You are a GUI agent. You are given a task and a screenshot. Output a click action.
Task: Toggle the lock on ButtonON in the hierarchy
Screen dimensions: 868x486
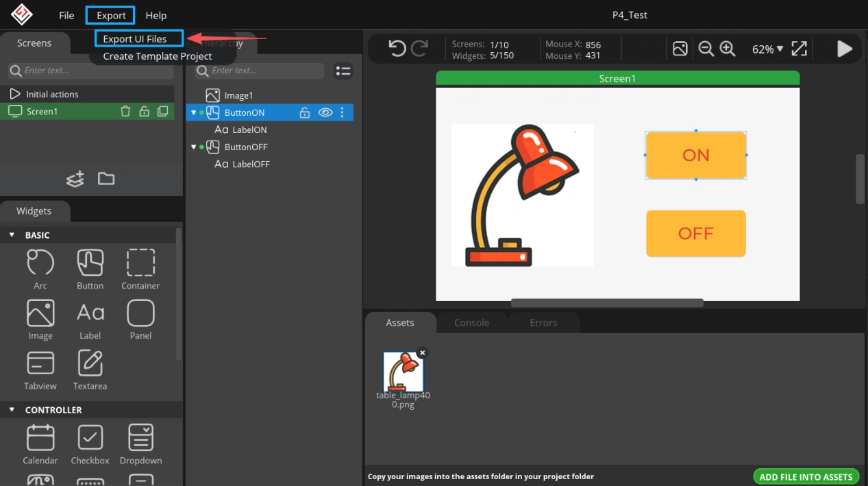pyautogui.click(x=305, y=112)
